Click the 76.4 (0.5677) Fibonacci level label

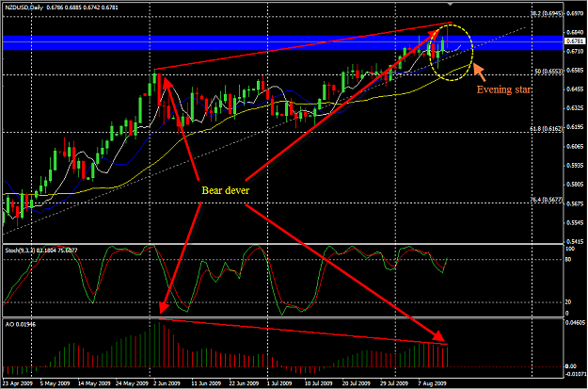pyautogui.click(x=546, y=201)
